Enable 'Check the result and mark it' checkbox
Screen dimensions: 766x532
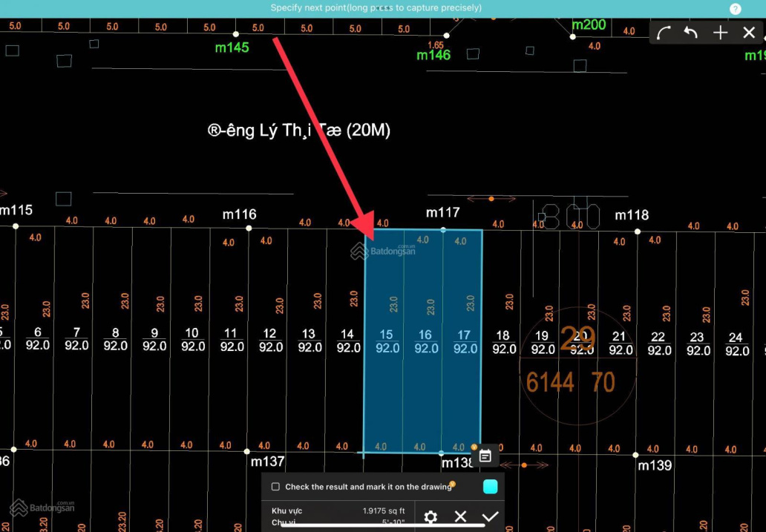coord(275,487)
